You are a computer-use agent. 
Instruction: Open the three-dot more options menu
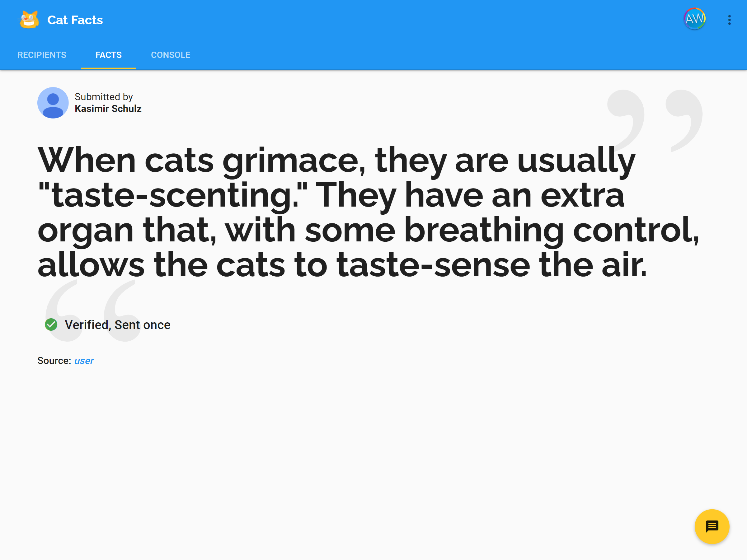point(730,20)
